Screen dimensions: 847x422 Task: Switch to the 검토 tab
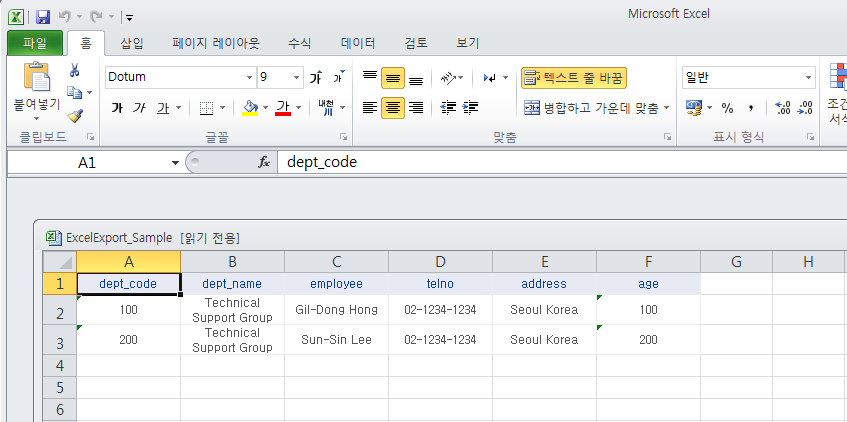[x=416, y=43]
